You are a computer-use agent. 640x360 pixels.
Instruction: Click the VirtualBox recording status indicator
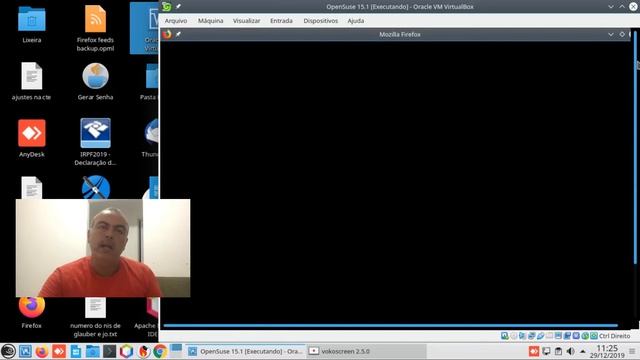[x=567, y=336]
